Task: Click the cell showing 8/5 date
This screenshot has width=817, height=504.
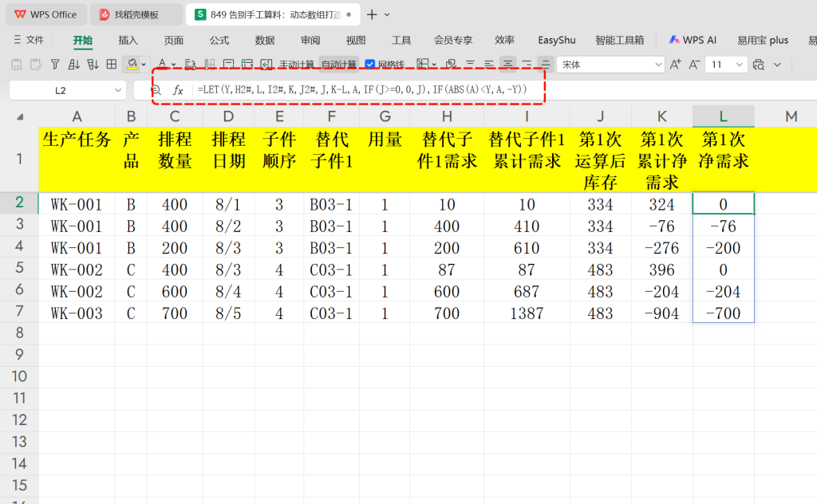Action: tap(228, 313)
